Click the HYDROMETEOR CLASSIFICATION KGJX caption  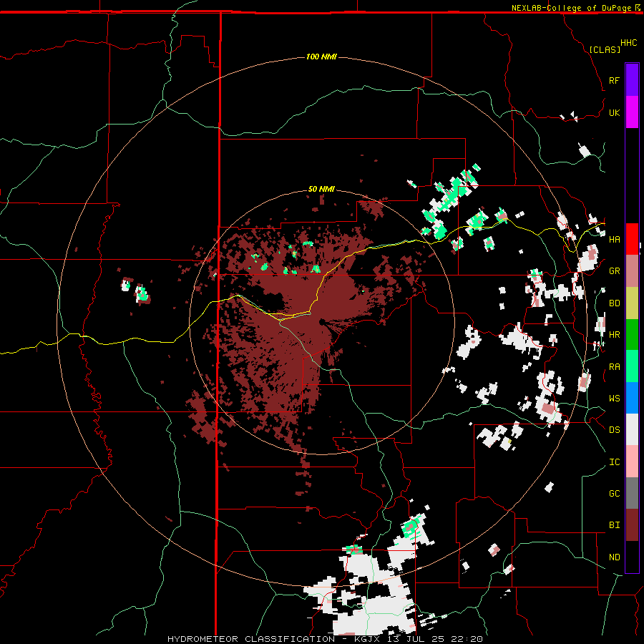point(325,639)
